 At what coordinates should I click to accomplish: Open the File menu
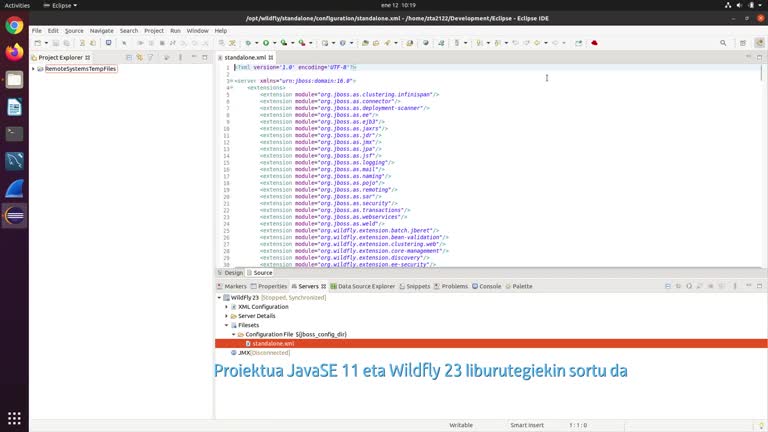point(37,30)
